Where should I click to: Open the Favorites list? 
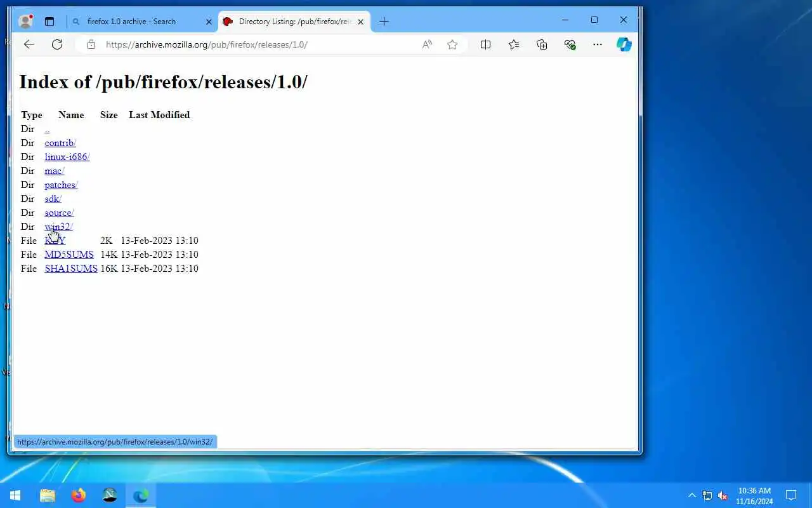(514, 44)
